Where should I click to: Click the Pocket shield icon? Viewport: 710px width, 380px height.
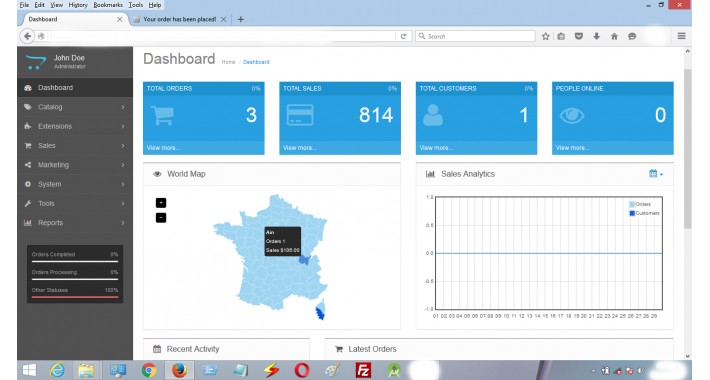click(579, 36)
